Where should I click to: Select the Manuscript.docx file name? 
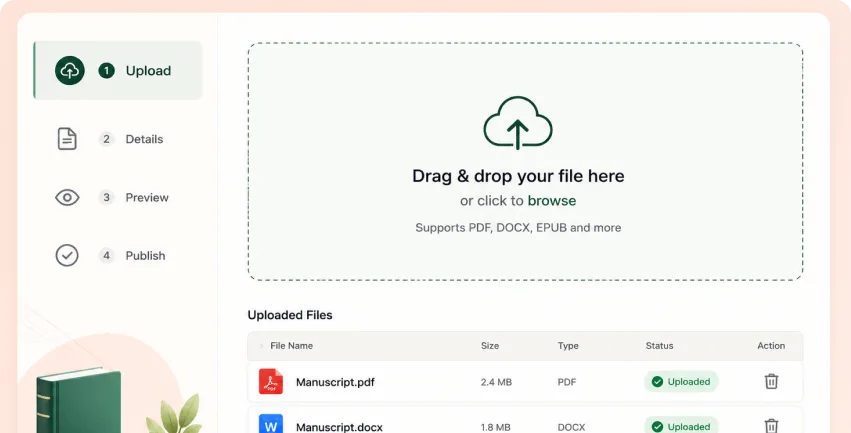pos(339,427)
